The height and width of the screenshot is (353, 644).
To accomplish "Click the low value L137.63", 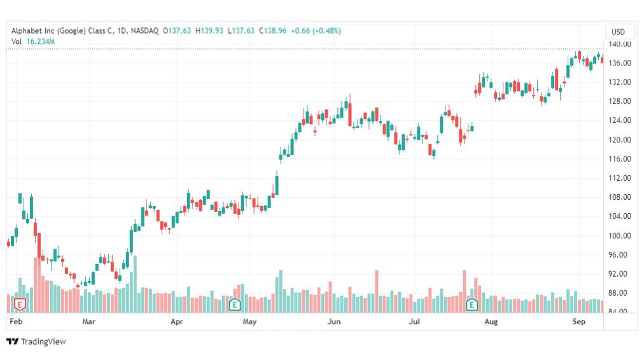I will (x=241, y=31).
